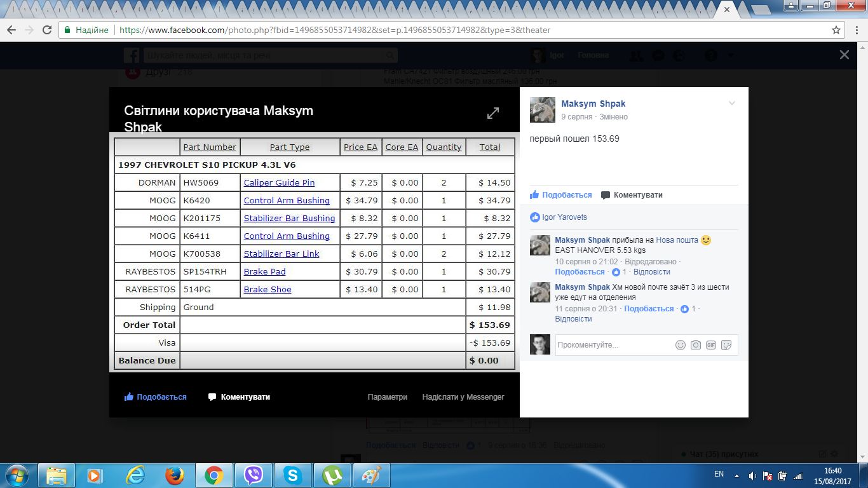Open Firefox from the taskbar
The width and height of the screenshot is (868, 488).
174,475
